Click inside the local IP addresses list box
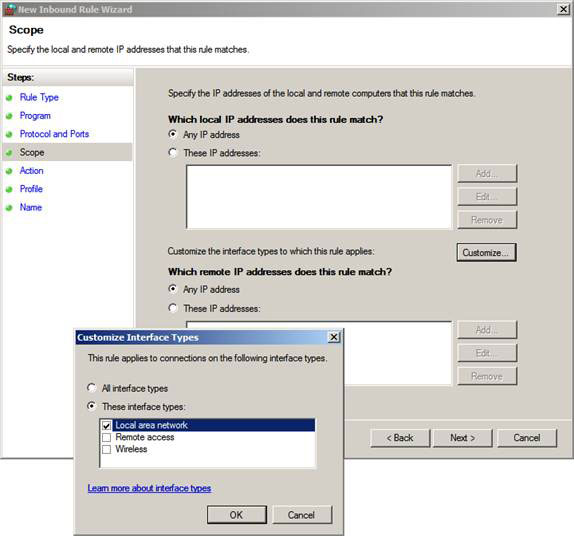The height and width of the screenshot is (536, 574). tap(319, 197)
